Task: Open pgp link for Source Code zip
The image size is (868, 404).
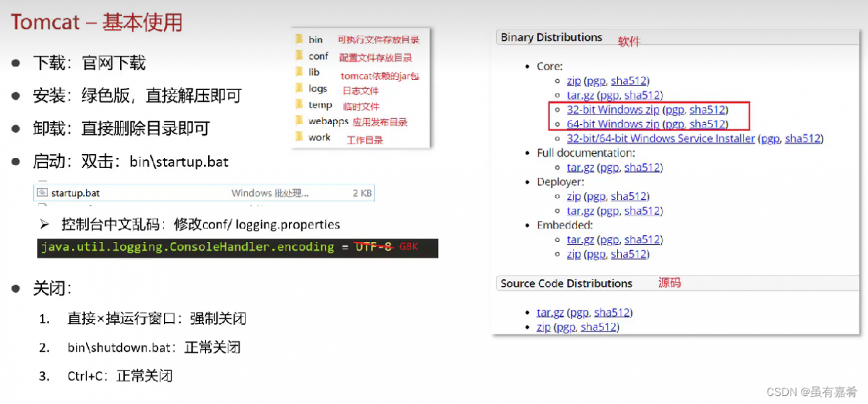Action: [x=566, y=327]
